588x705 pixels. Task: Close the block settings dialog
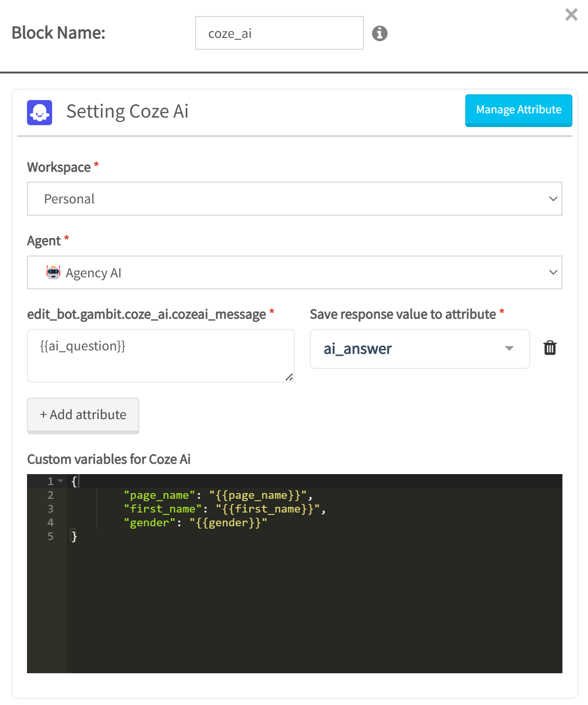coord(571,15)
